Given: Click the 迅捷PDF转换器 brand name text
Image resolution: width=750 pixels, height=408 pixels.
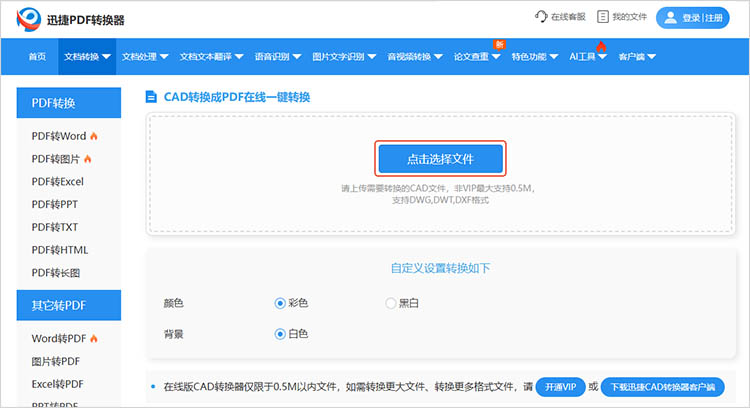Looking at the screenshot, I should click(86, 20).
